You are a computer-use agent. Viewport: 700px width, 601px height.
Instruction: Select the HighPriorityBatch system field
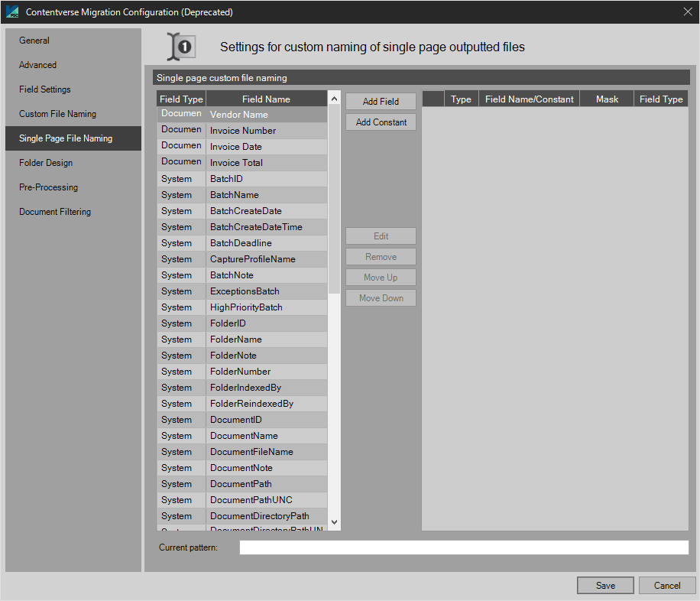(242, 307)
